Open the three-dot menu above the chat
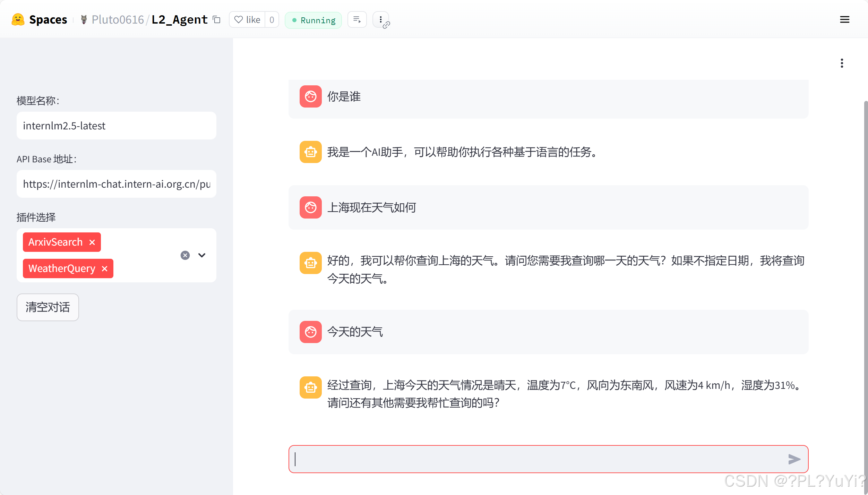This screenshot has width=868, height=495. coord(842,63)
